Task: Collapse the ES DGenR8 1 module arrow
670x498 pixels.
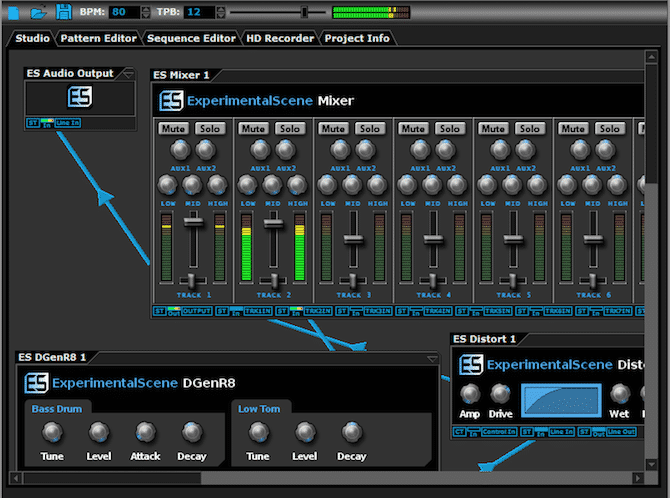Action: tap(432, 358)
